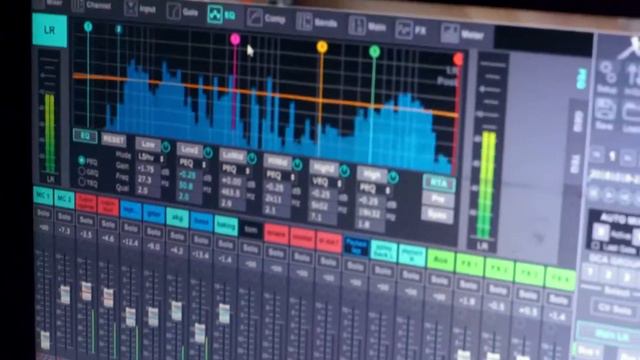
Task: Toggle power for the Low EQ band
Action: tap(166, 147)
